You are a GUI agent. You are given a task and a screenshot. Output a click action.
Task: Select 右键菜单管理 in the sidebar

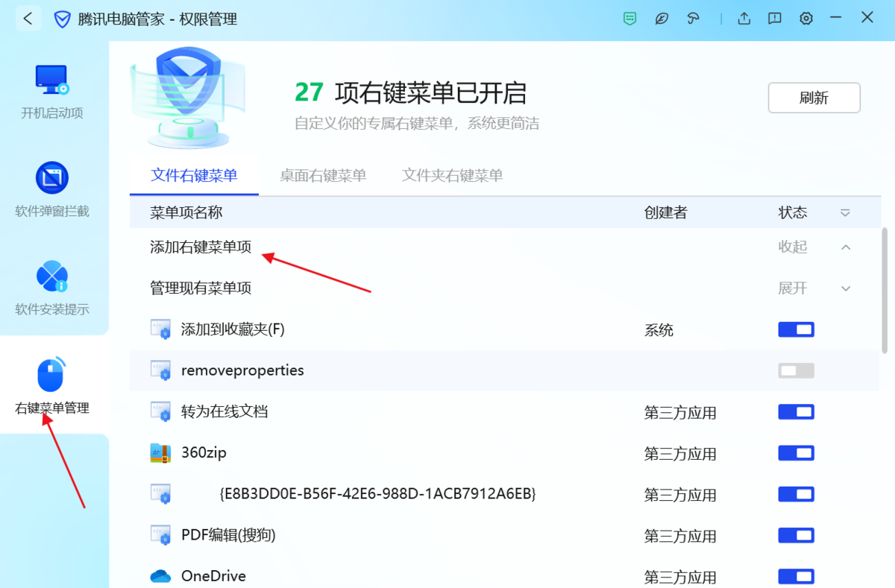tap(52, 386)
